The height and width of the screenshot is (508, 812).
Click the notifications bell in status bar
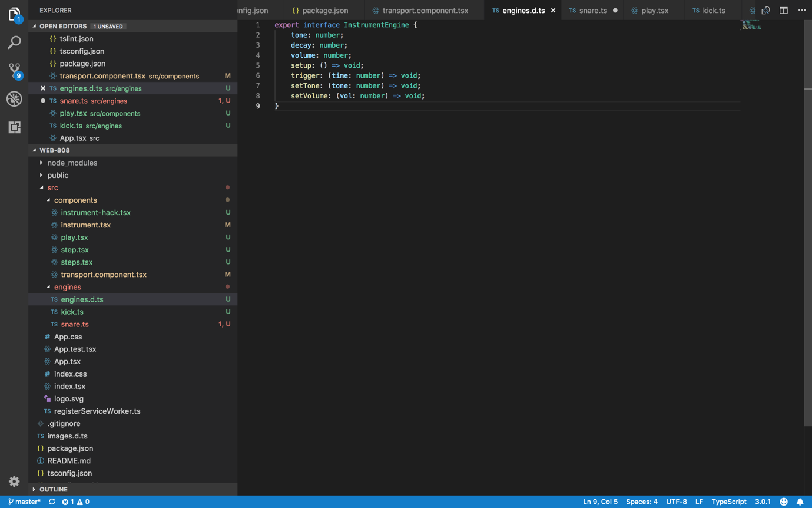click(x=800, y=502)
